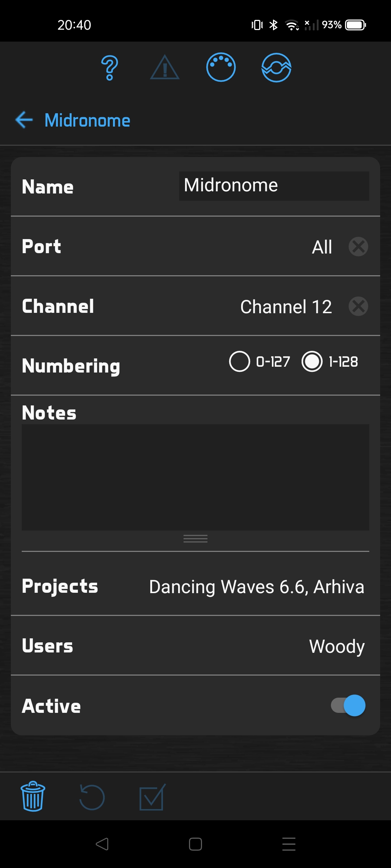This screenshot has height=868, width=391.
Task: Clear the Channel 12 value
Action: 358,306
